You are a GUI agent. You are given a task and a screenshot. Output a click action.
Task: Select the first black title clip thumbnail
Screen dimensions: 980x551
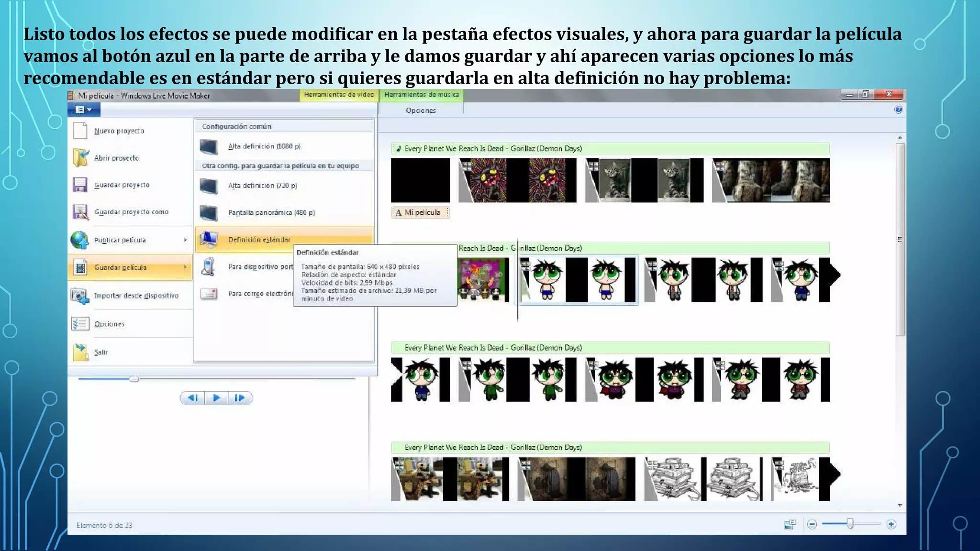tap(420, 180)
